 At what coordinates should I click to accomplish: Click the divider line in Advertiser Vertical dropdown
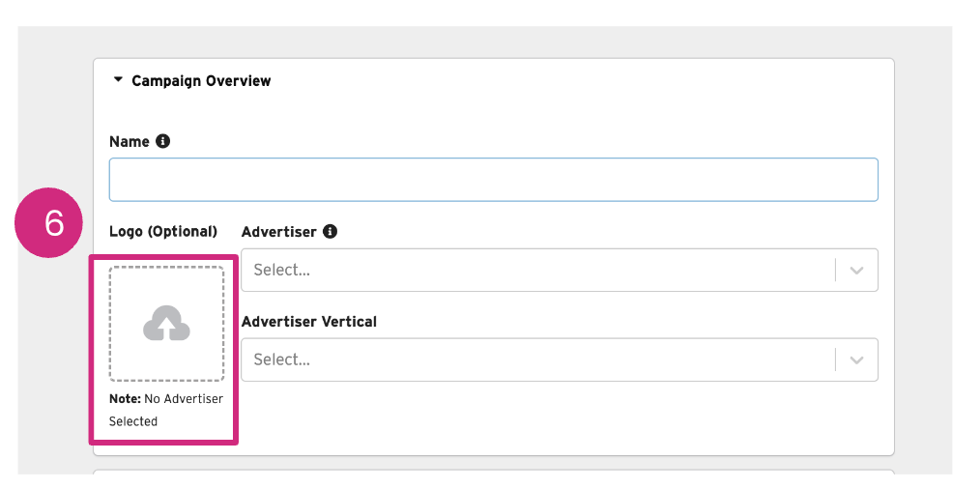click(835, 360)
